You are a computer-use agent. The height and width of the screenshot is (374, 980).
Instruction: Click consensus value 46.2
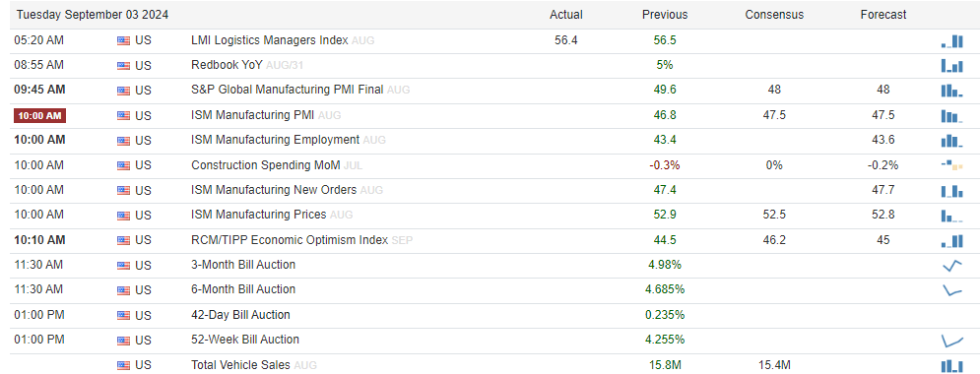[x=774, y=240]
